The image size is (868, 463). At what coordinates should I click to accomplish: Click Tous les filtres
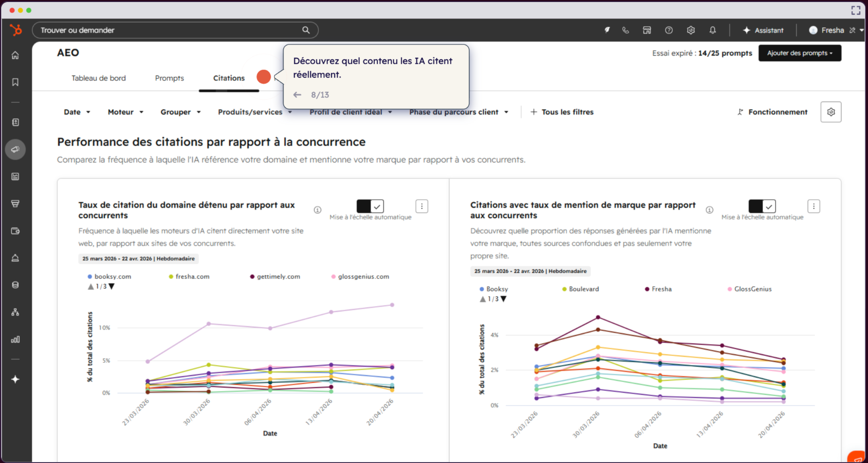click(x=562, y=112)
